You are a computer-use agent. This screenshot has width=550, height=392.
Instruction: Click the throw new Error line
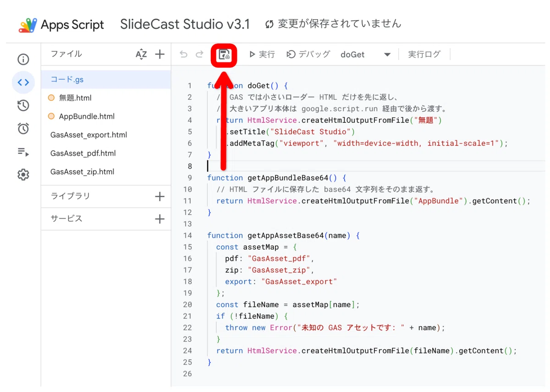[x=335, y=327]
